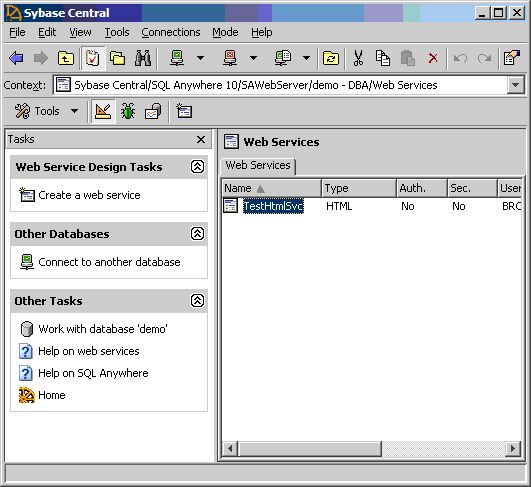This screenshot has height=487, width=531.
Task: Go up one level folder icon
Action: pyautogui.click(x=66, y=58)
